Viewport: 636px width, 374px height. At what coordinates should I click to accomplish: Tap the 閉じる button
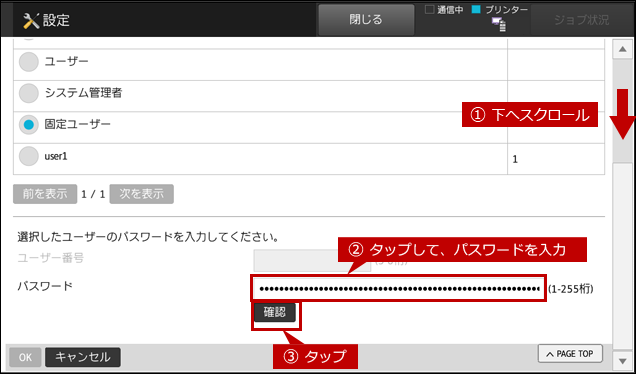366,19
